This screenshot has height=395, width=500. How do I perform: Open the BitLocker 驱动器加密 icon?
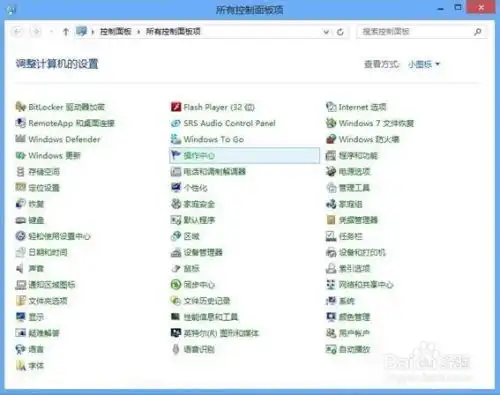(21, 107)
